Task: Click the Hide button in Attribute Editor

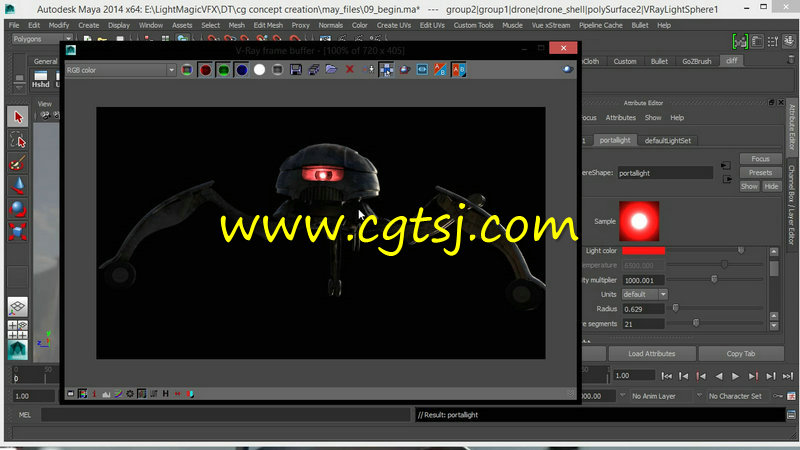Action: [771, 187]
